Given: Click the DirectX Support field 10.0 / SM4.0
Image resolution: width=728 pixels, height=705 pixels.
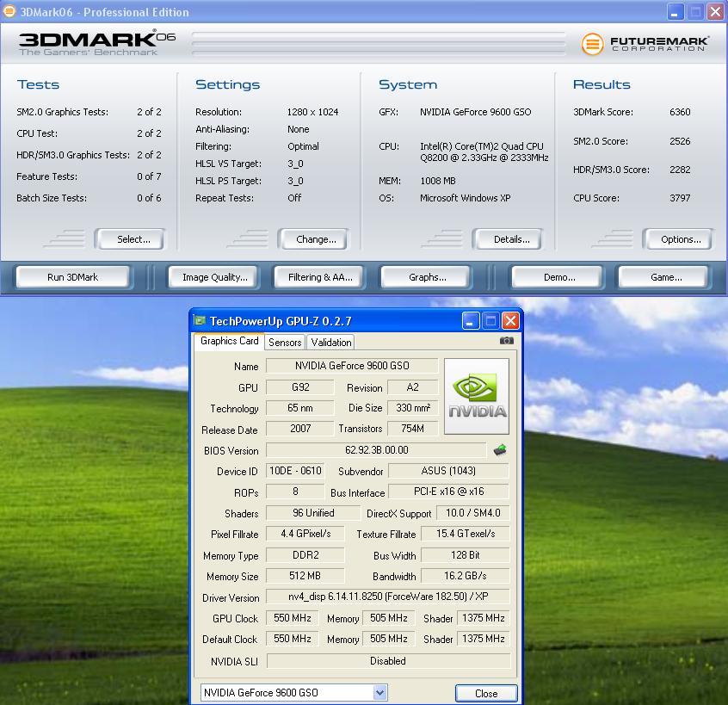Looking at the screenshot, I should (472, 513).
